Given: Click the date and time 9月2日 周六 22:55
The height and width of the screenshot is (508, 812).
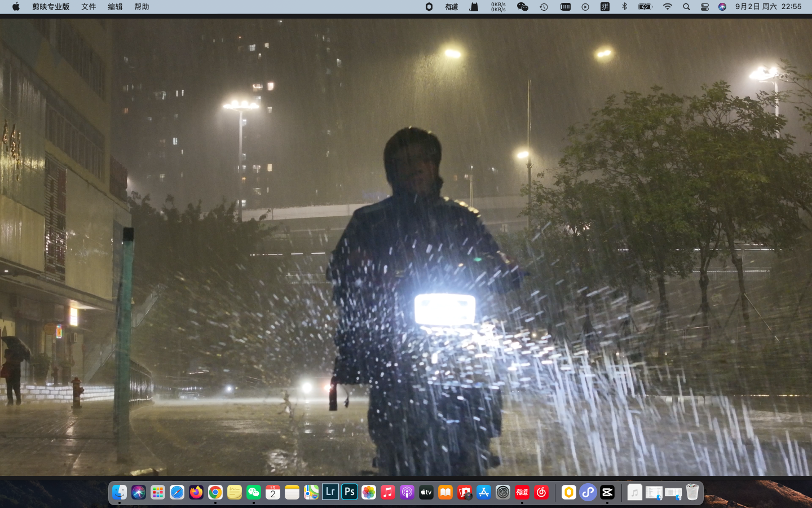Looking at the screenshot, I should [768, 7].
